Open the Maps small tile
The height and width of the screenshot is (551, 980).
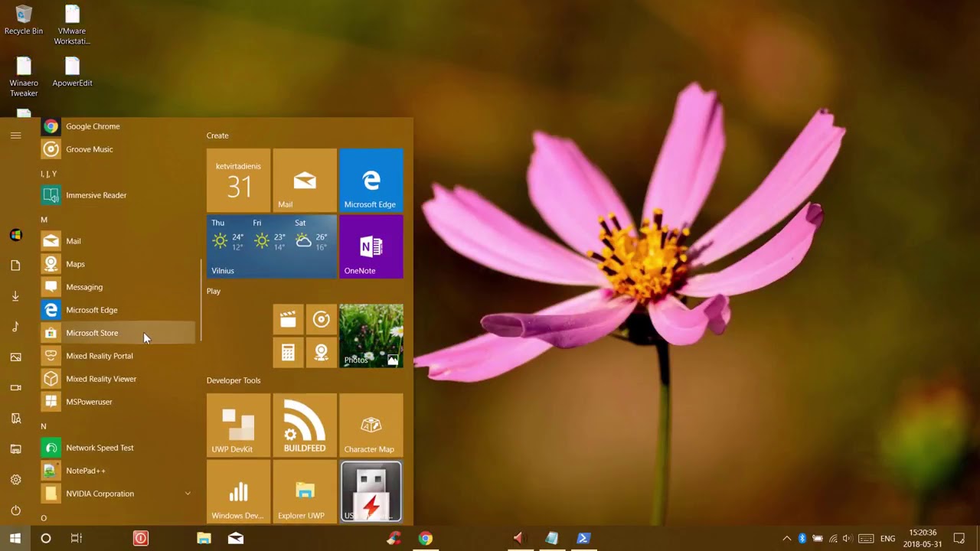322,353
